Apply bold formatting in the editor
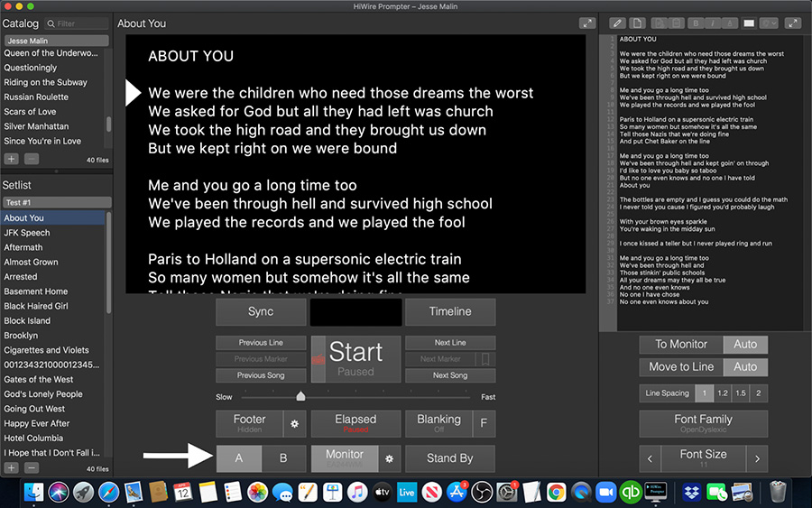 click(x=696, y=23)
